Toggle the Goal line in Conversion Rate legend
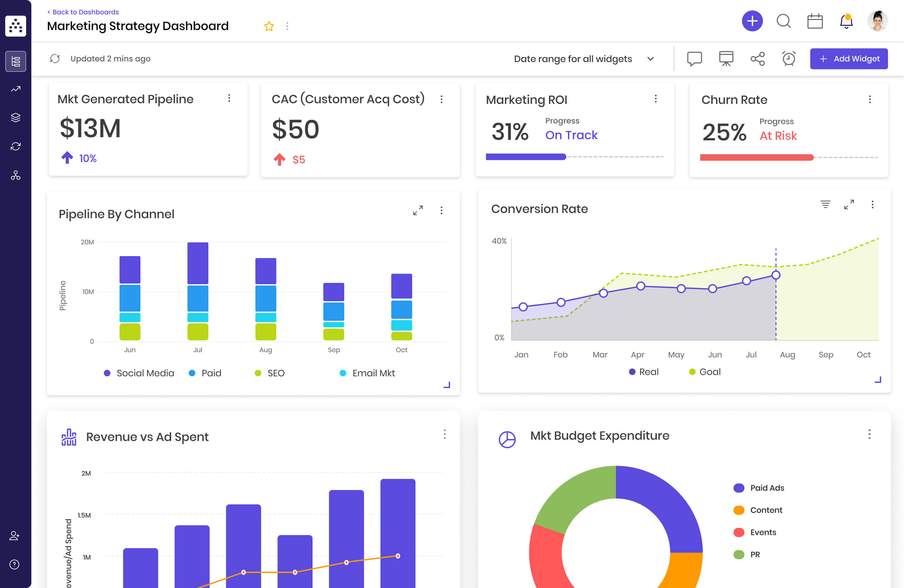Image resolution: width=904 pixels, height=588 pixels. (x=704, y=371)
